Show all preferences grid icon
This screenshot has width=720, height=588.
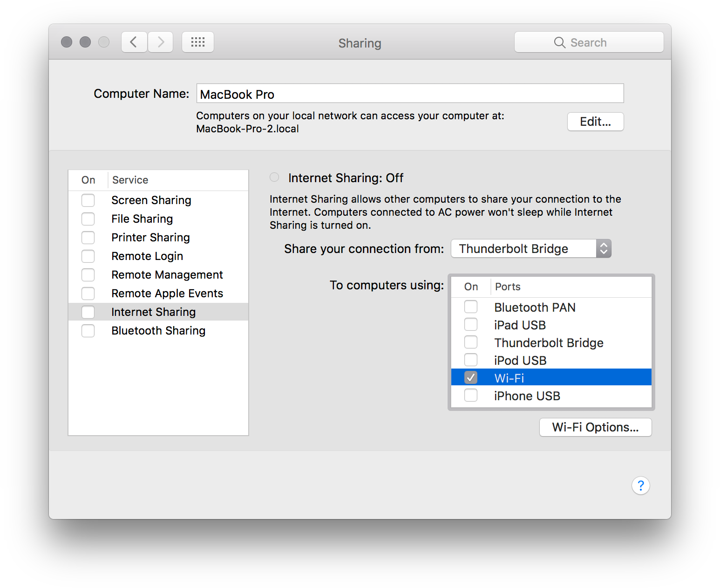click(x=198, y=42)
